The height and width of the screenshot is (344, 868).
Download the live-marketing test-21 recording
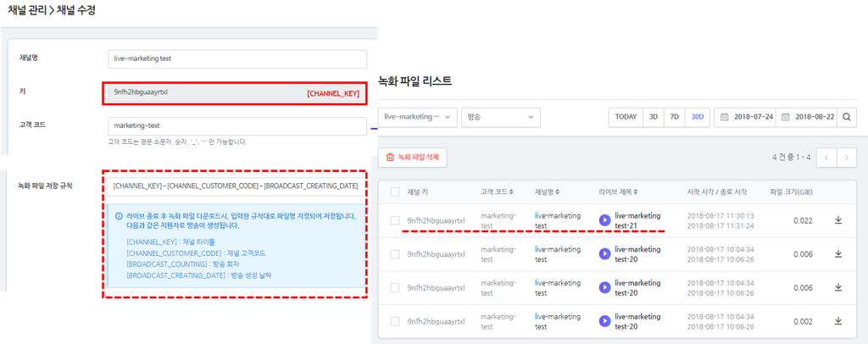click(x=838, y=220)
